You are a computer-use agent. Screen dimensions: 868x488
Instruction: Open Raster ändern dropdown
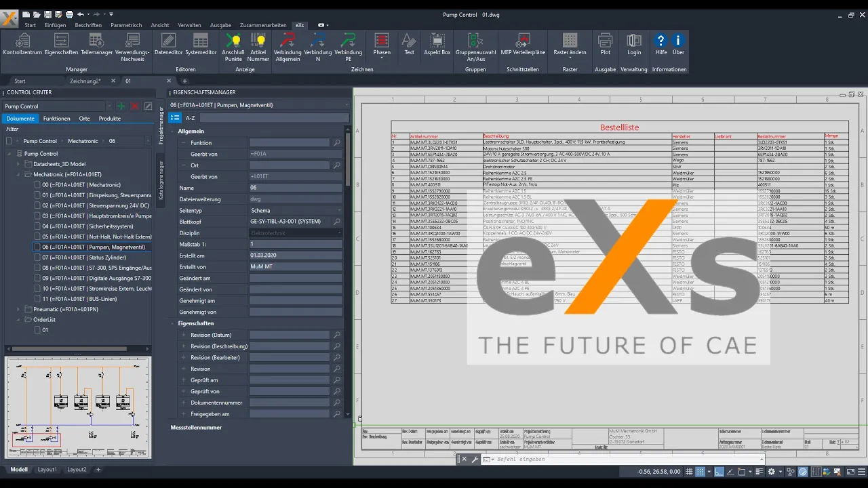[x=570, y=46]
